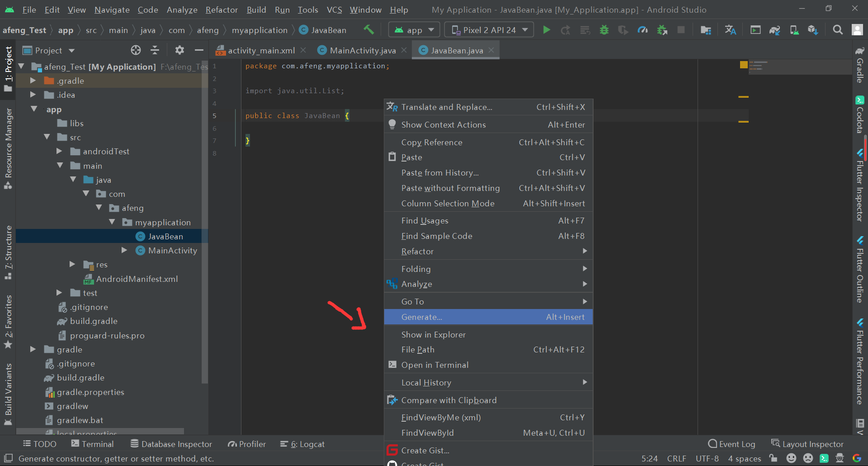
Task: Toggle the Flutter Inspector side panel
Action: [x=860, y=185]
